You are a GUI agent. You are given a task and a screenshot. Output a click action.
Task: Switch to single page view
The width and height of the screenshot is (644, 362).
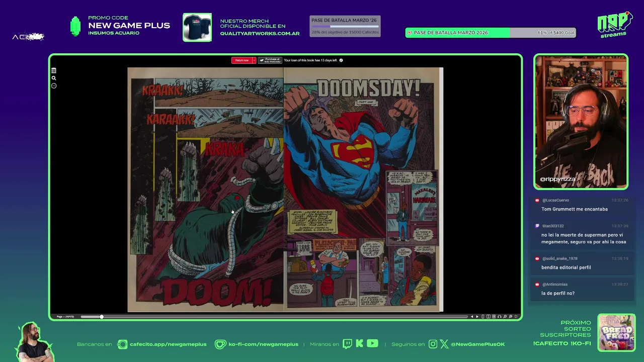483,317
